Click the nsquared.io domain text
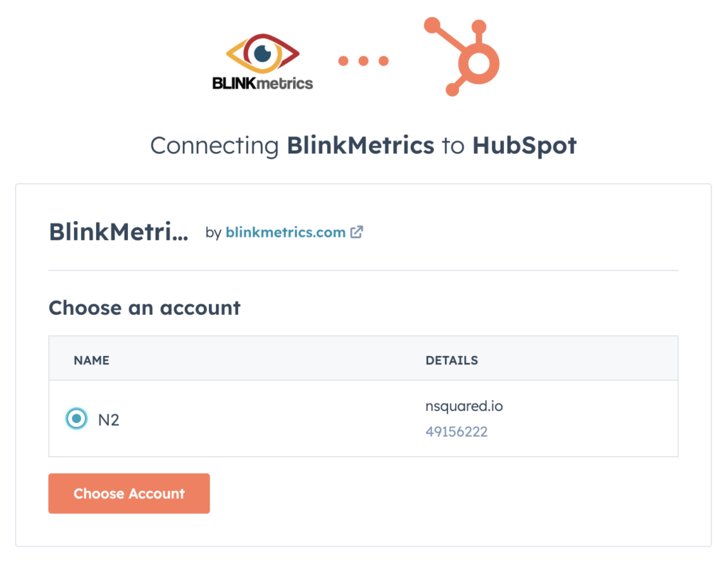The image size is (728, 565). pos(464,407)
